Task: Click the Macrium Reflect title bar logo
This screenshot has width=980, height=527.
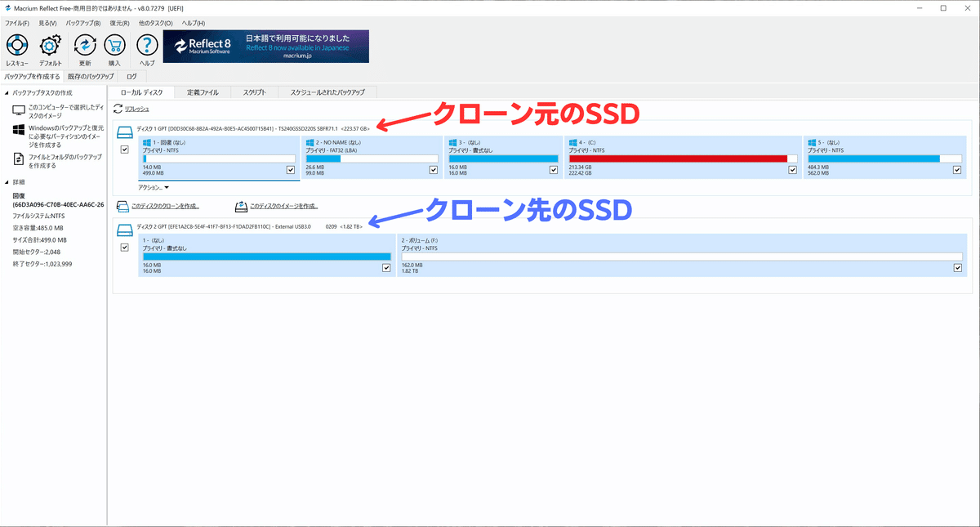Action: 7,7
